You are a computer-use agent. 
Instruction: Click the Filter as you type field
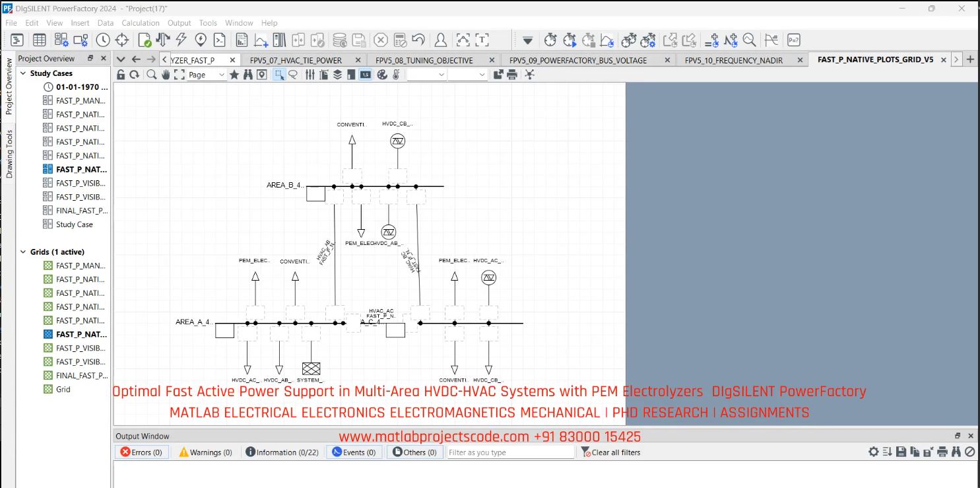click(511, 452)
